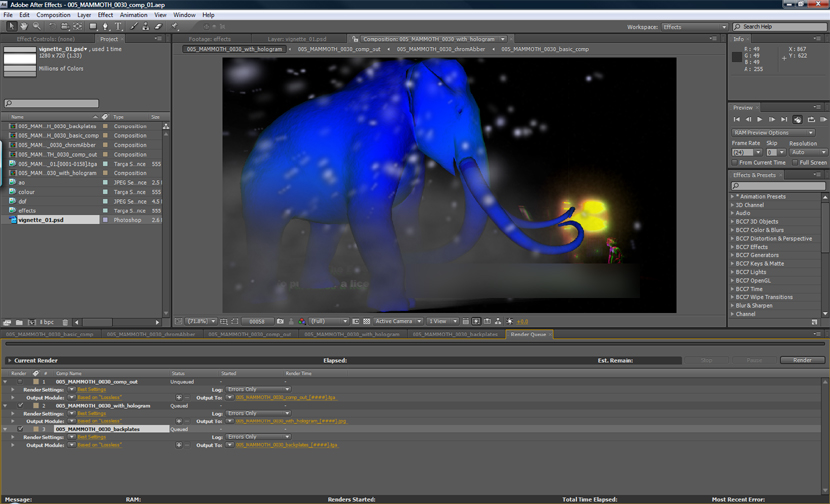Image resolution: width=830 pixels, height=504 pixels.
Task: Open Best Settings link for comp_out
Action: pyautogui.click(x=92, y=390)
